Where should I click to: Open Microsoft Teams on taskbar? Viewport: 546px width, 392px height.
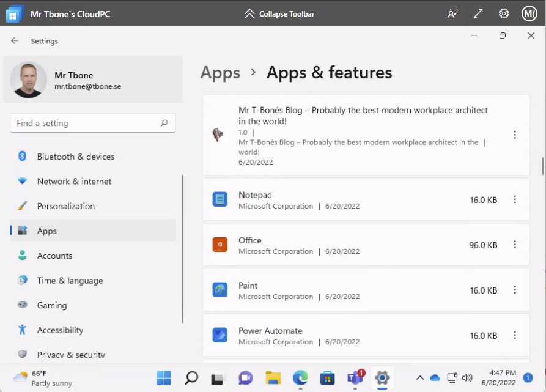355,378
